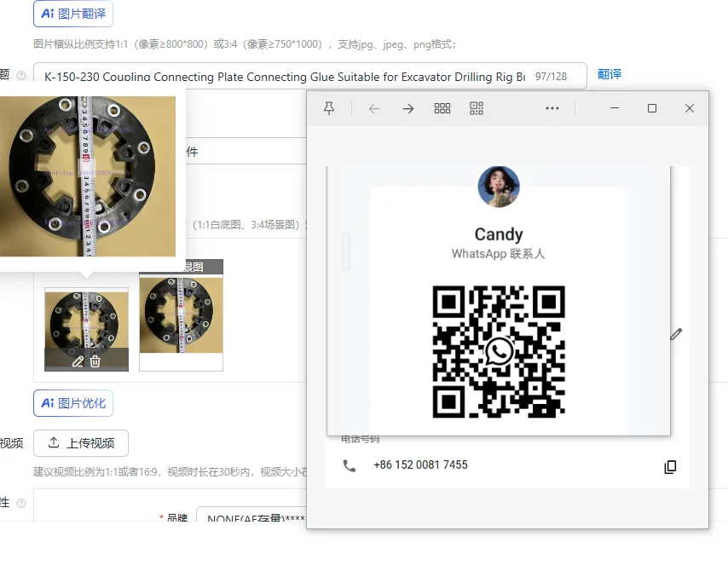728x577 pixels.
Task: Open the grid view icon in the toolbar
Action: coord(442,108)
